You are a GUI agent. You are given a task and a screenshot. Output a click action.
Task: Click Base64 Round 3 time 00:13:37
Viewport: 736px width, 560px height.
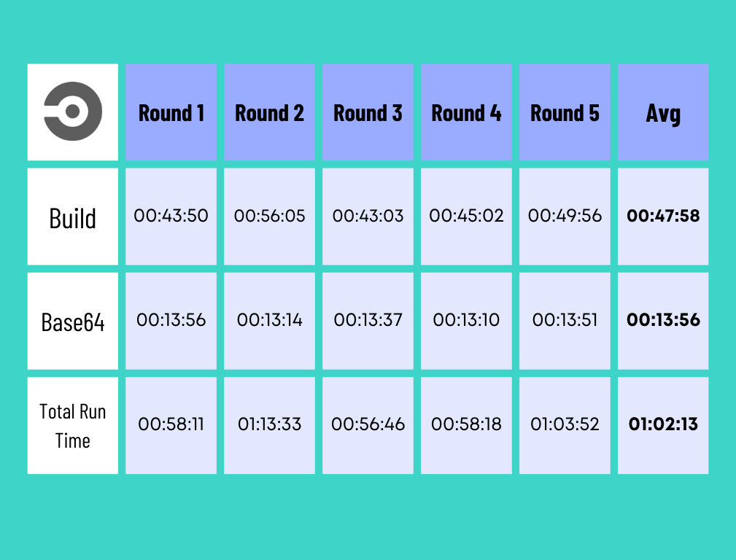tap(368, 320)
